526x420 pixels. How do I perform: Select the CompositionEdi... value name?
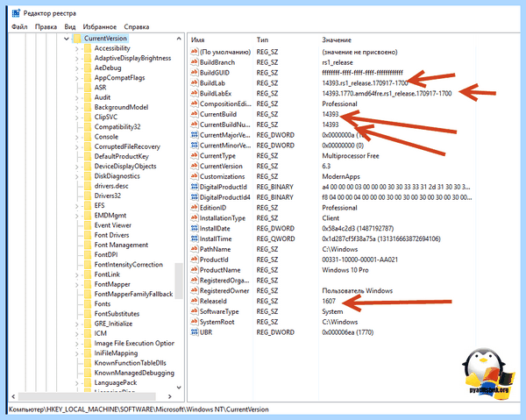pos(225,103)
